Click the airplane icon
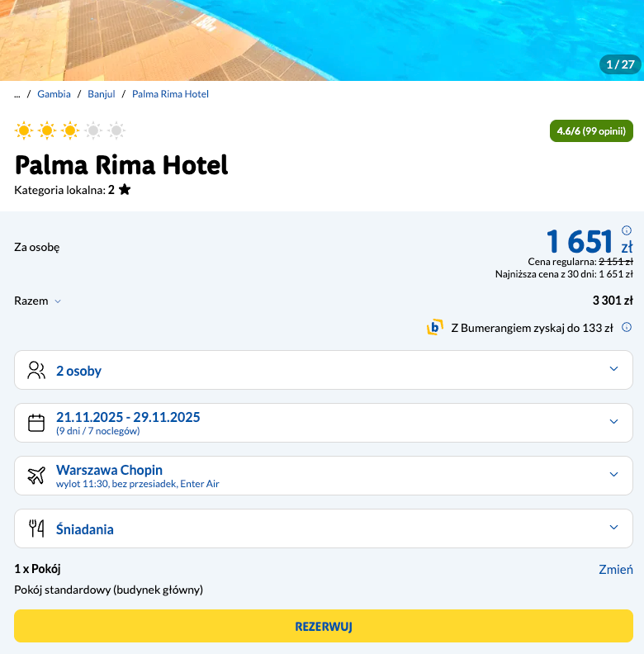Viewport: 644px width, 654px height. (x=36, y=476)
